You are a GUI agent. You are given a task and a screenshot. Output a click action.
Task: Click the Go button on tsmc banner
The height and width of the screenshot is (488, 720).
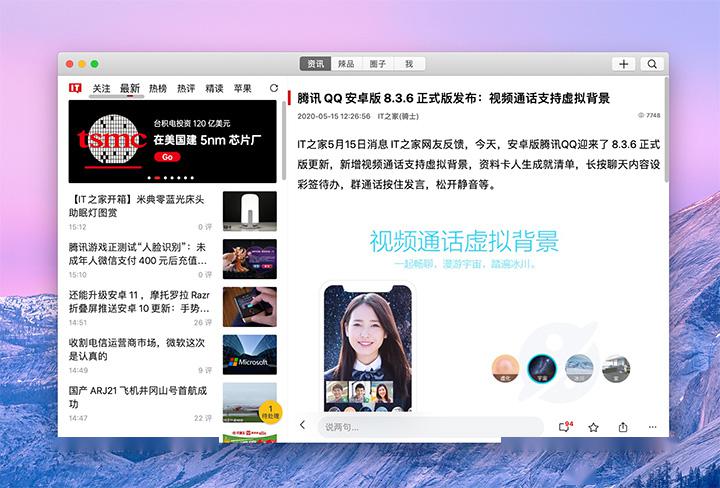coord(167,157)
